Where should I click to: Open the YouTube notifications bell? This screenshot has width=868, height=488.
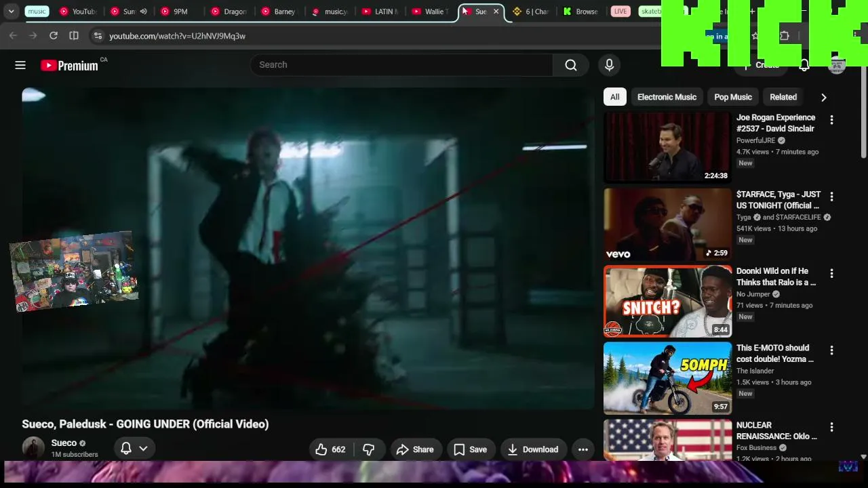pyautogui.click(x=804, y=65)
